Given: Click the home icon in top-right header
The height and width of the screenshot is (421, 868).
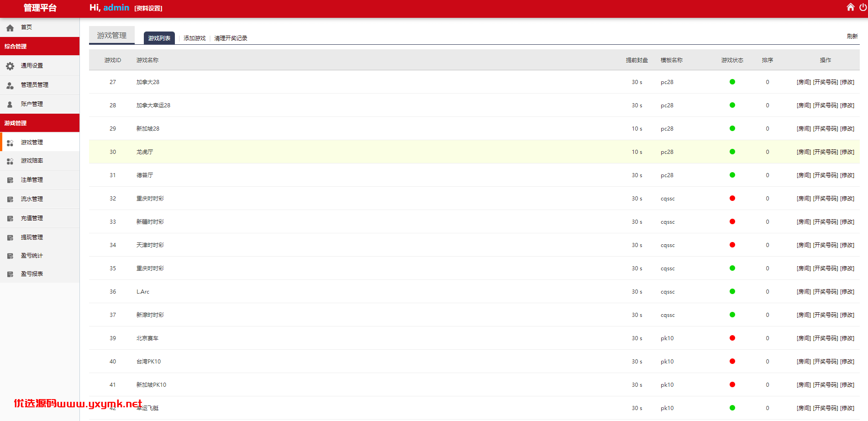Looking at the screenshot, I should pos(851,7).
